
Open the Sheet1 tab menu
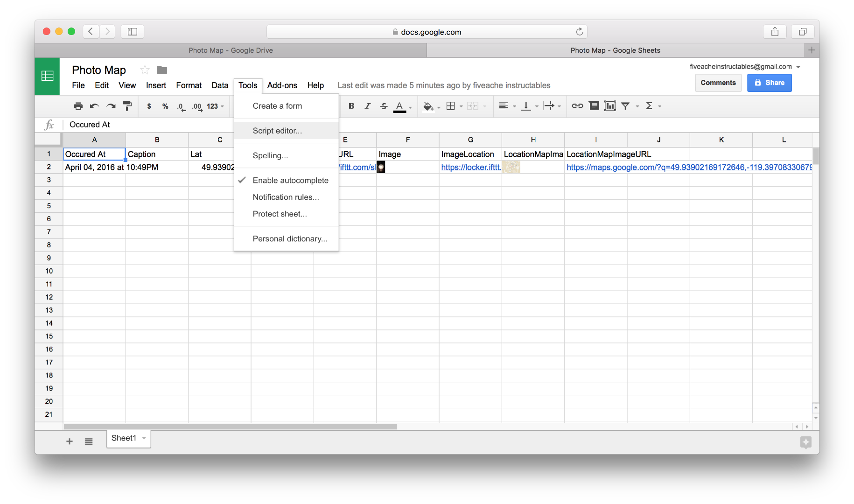tap(144, 438)
